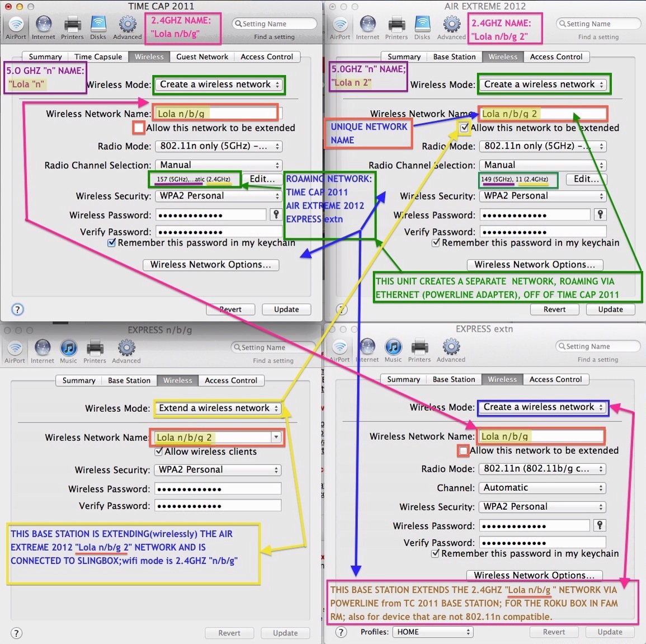
Task: Click Verify Password field in AIR EXTREME 2012
Action: tap(543, 232)
